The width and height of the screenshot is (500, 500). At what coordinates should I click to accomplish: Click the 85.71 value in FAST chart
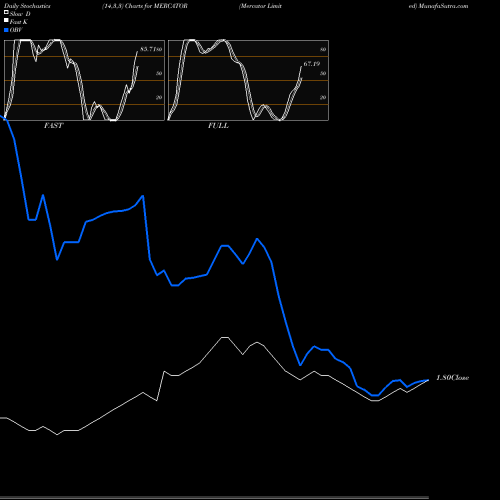[x=149, y=49]
